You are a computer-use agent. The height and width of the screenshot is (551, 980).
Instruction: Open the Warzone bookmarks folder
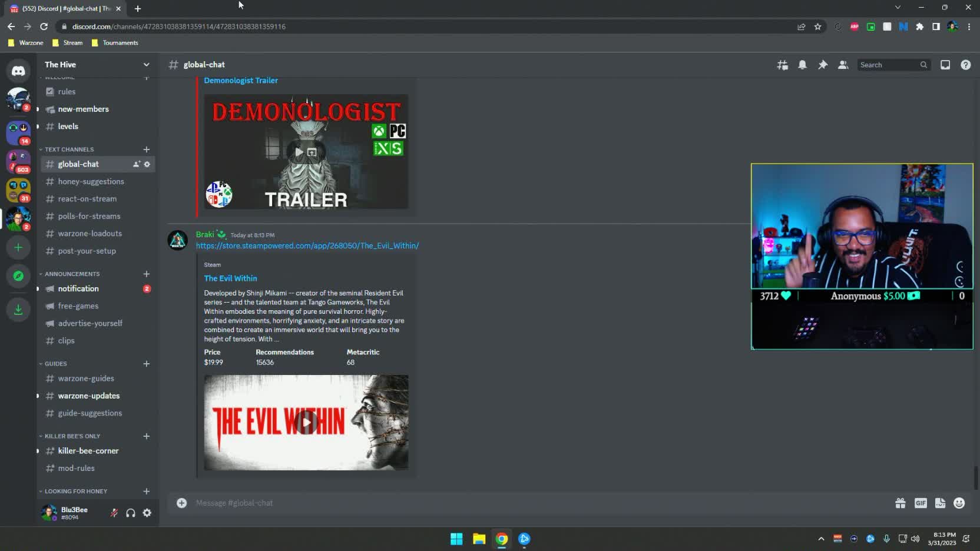pyautogui.click(x=25, y=43)
